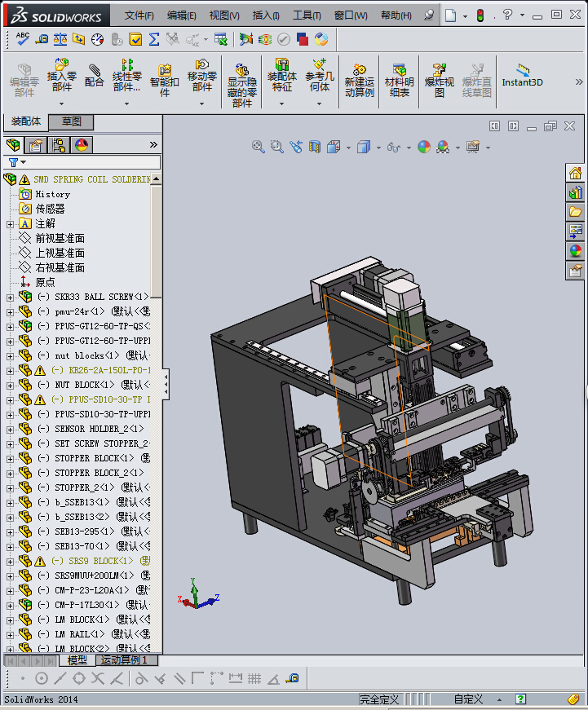The image size is (588, 710).
Task: Expand pmu-24r<1> tree node
Action: 10,312
